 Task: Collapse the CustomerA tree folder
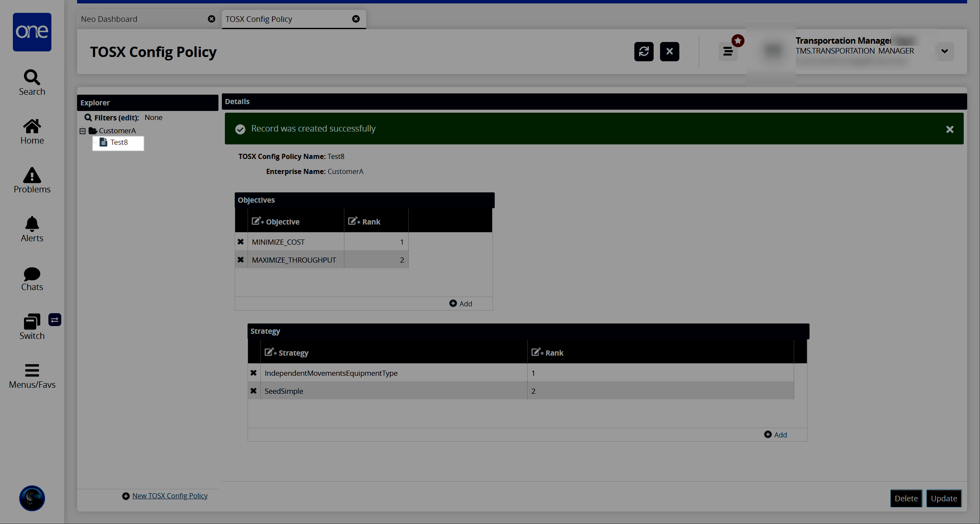click(83, 131)
